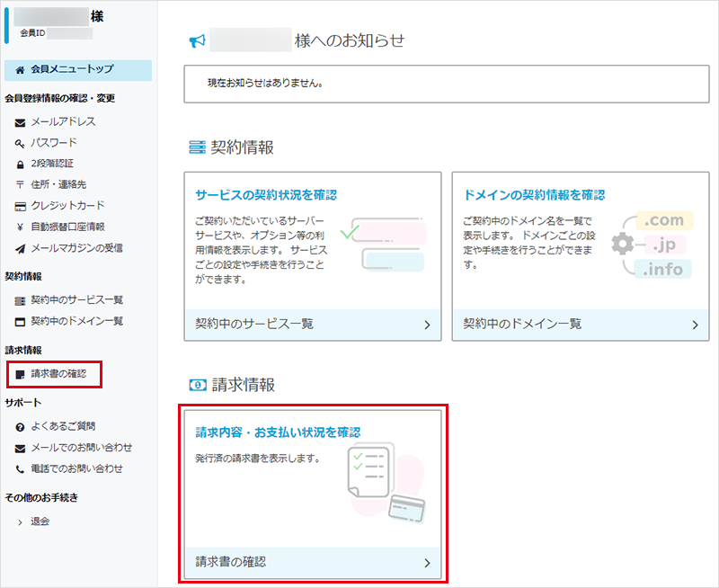Click the paper plane icon for メールマガジンの受信
719x588 pixels.
(x=20, y=248)
